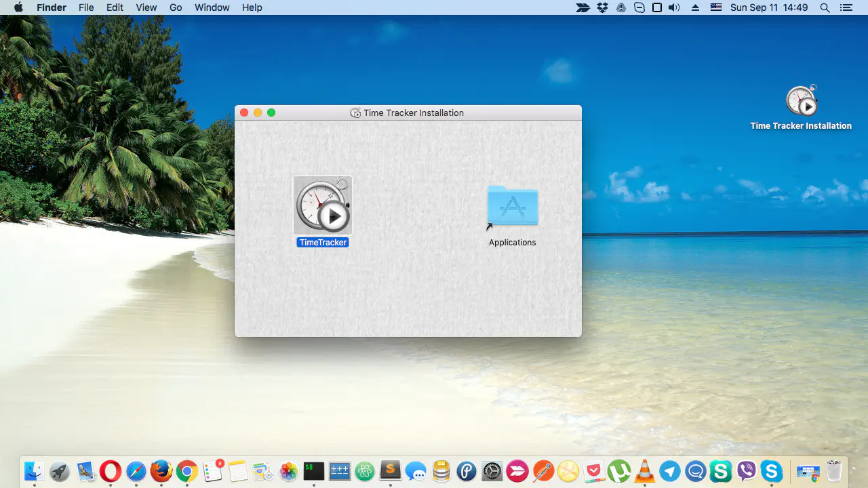Select Time Tracker Installation volume on desktop
Image resolution: width=868 pixels, height=488 pixels.
tap(802, 102)
